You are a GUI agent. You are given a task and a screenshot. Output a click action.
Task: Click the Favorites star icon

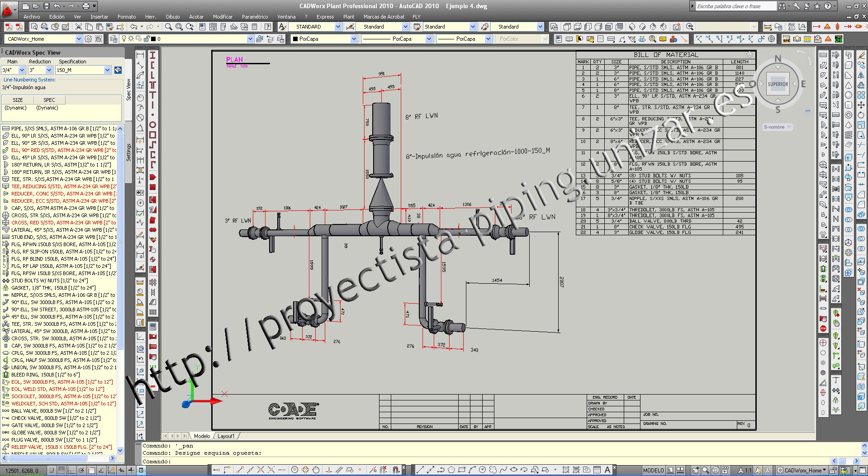click(817, 6)
